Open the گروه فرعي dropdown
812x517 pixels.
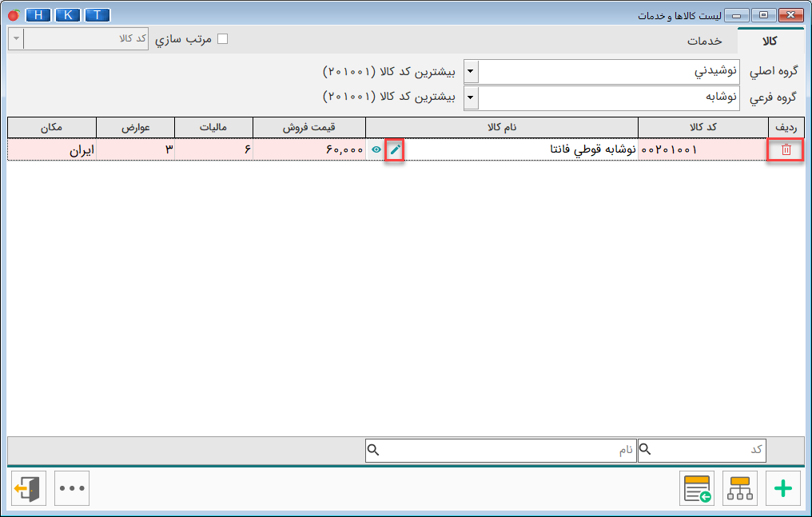click(471, 99)
